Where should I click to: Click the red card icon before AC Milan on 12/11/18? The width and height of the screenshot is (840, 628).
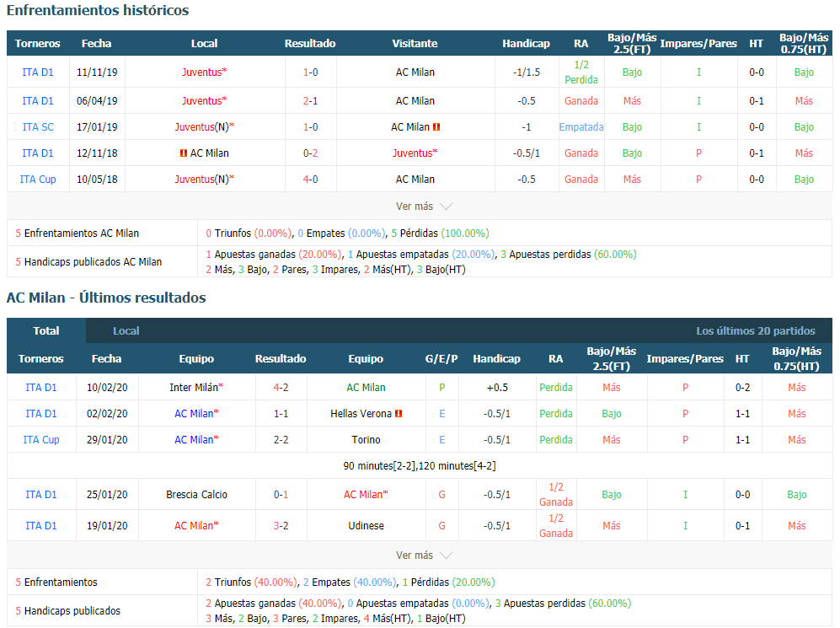pos(184,153)
